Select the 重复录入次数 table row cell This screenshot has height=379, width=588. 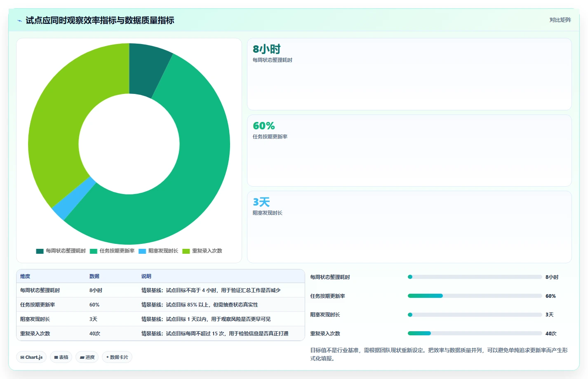(x=35, y=334)
